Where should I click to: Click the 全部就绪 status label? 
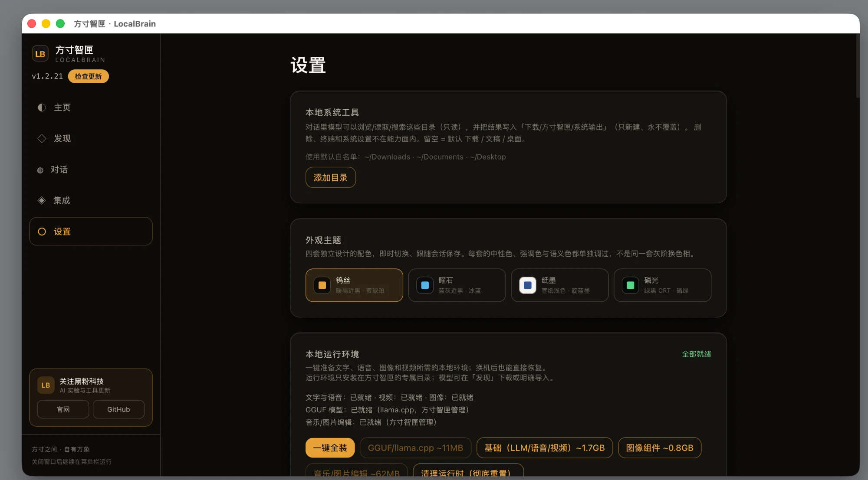coord(696,354)
